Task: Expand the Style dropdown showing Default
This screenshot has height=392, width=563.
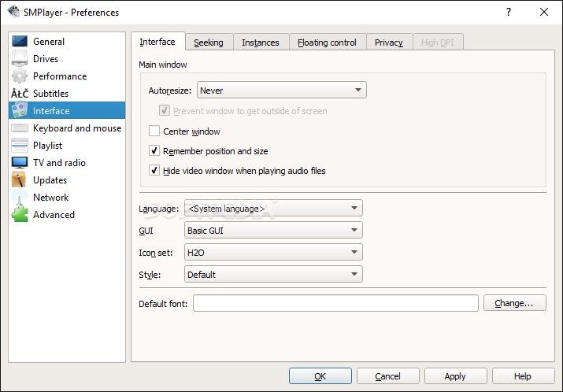Action: 273,274
